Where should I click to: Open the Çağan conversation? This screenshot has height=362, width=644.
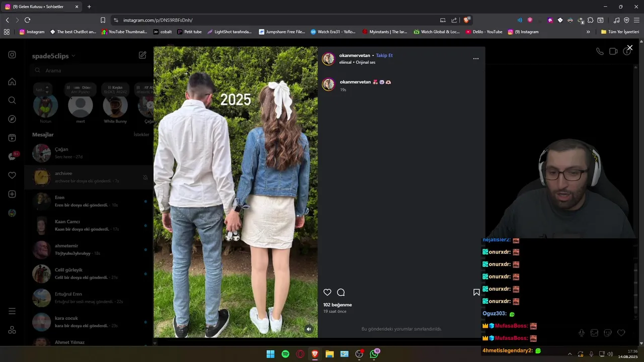89,153
